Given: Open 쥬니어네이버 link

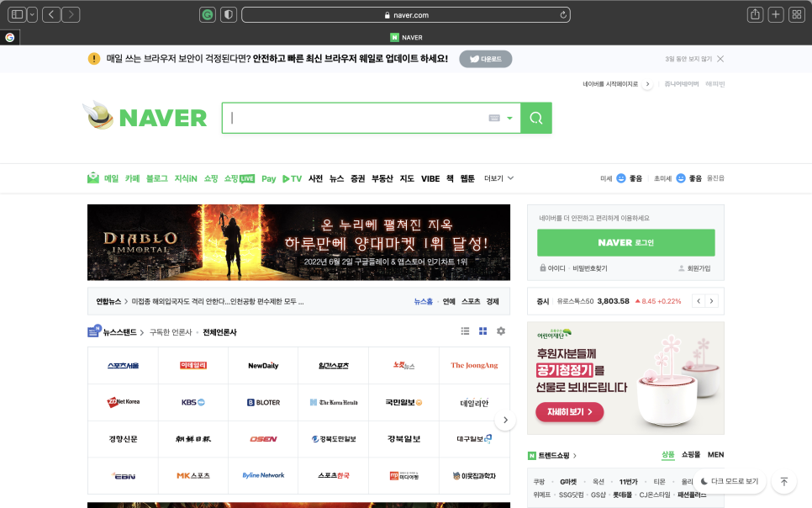Looking at the screenshot, I should pos(682,84).
